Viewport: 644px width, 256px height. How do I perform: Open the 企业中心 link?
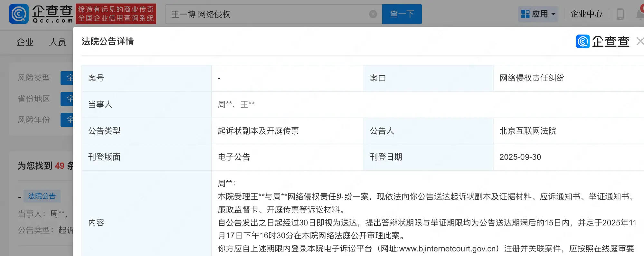pos(586,14)
